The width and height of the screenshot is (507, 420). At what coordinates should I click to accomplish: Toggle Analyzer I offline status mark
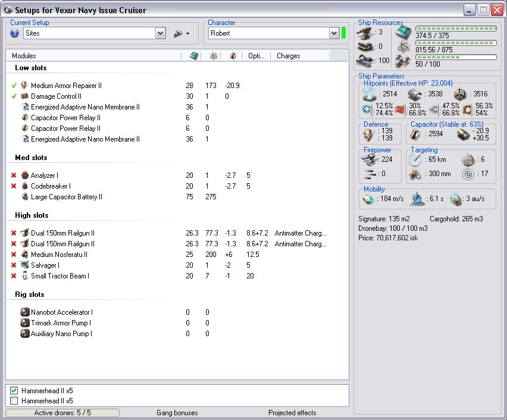pyautogui.click(x=14, y=175)
